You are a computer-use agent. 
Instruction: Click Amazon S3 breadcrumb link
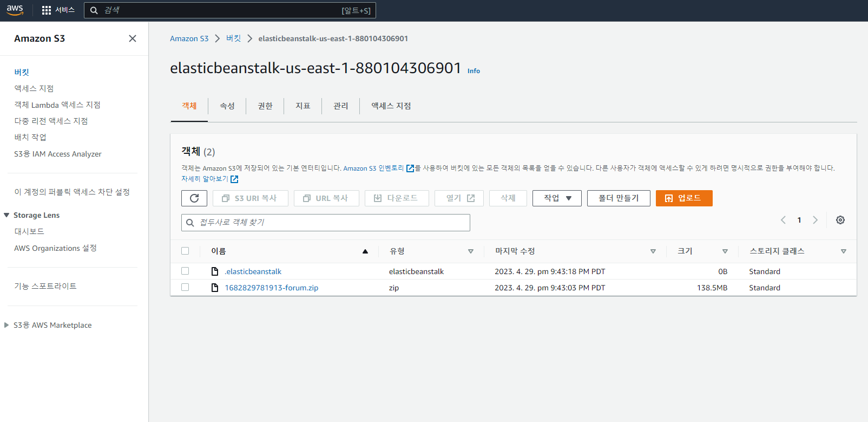click(x=189, y=38)
